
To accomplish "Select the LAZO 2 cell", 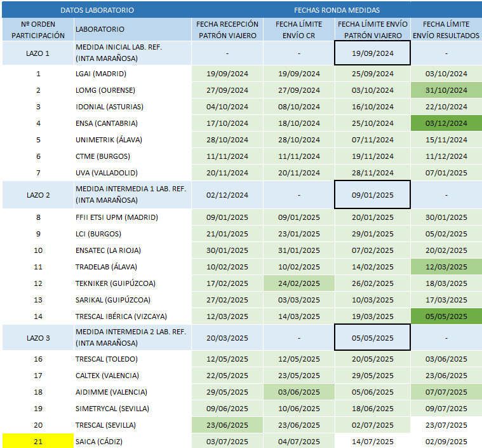I will click(x=38, y=195).
